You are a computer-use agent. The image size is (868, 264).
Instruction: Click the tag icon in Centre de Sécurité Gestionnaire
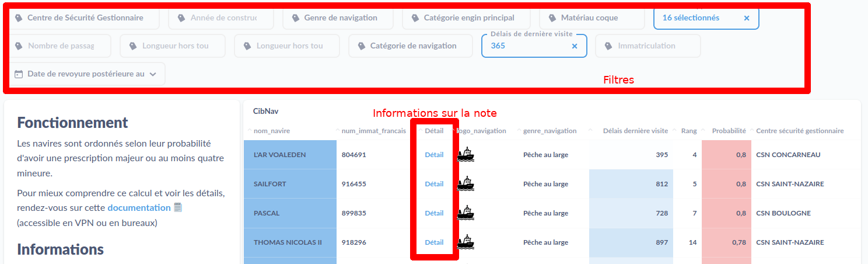point(19,18)
